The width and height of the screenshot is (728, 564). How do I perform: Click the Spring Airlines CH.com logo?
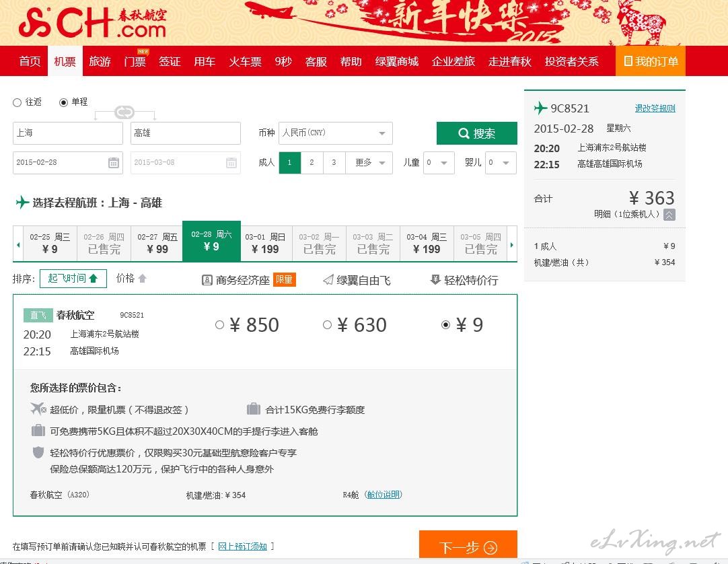(92, 24)
